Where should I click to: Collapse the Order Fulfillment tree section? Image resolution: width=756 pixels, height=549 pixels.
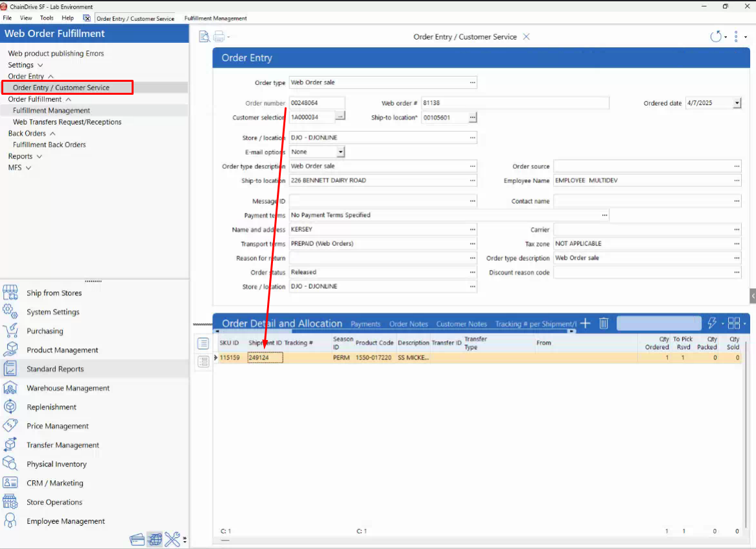click(x=69, y=99)
